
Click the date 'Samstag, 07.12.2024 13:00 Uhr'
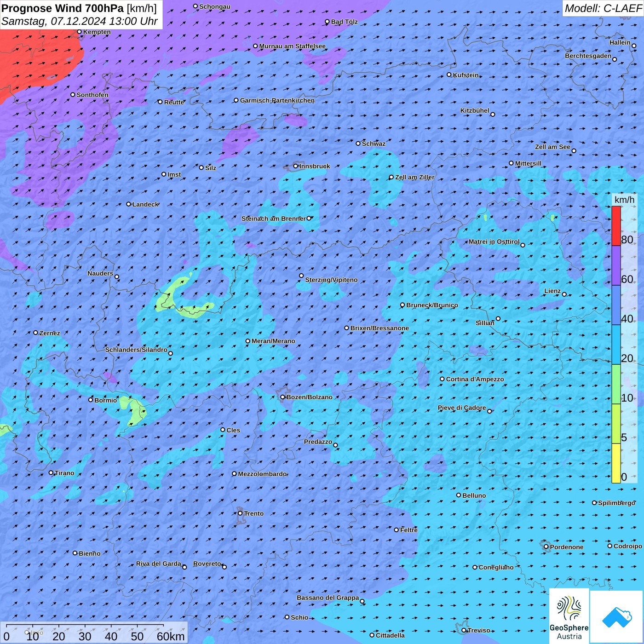80,21
